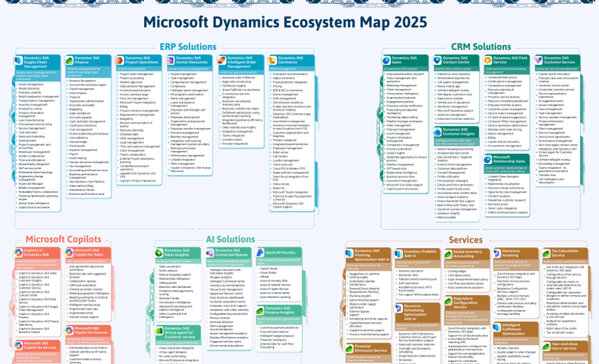Select 'Payroll' in Finance card
The image size is (599, 364).
click(x=73, y=154)
